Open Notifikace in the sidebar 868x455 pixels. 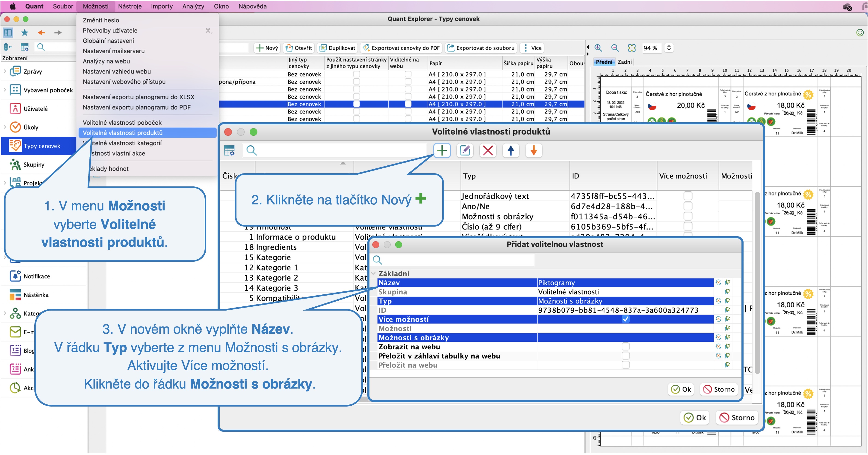point(37,276)
